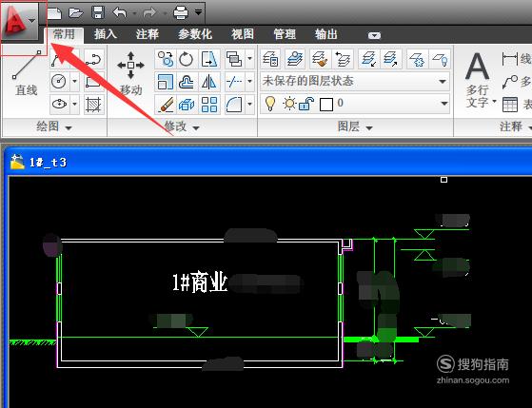Switch to the 视图 ribbon tab
532x408 pixels.
pyautogui.click(x=243, y=34)
